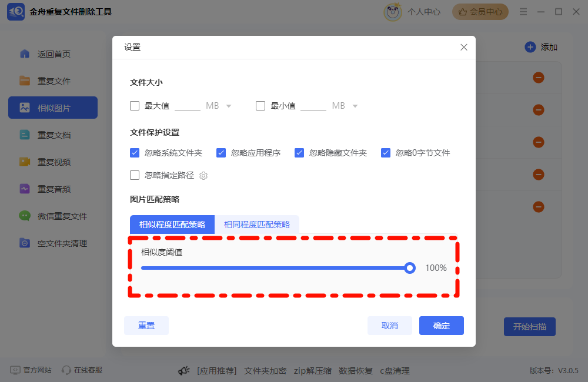Click the megaphone 应用推荐 icon
The width and height of the screenshot is (588, 382).
tap(183, 371)
